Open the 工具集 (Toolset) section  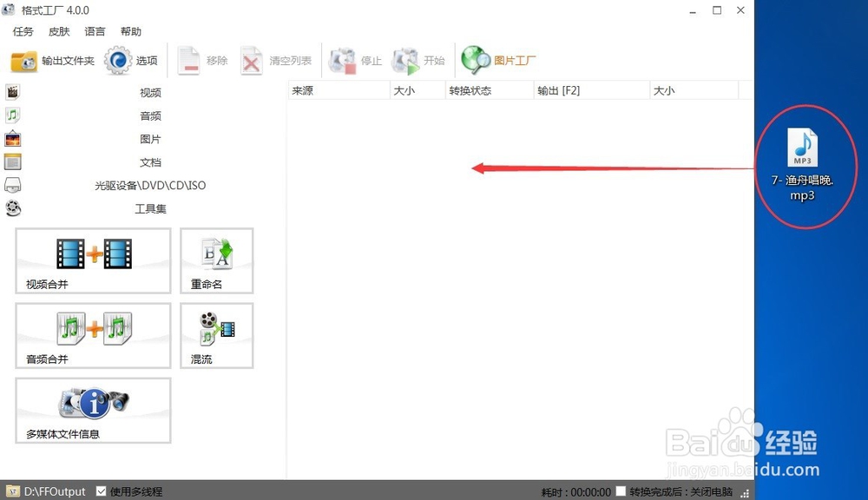tap(149, 208)
